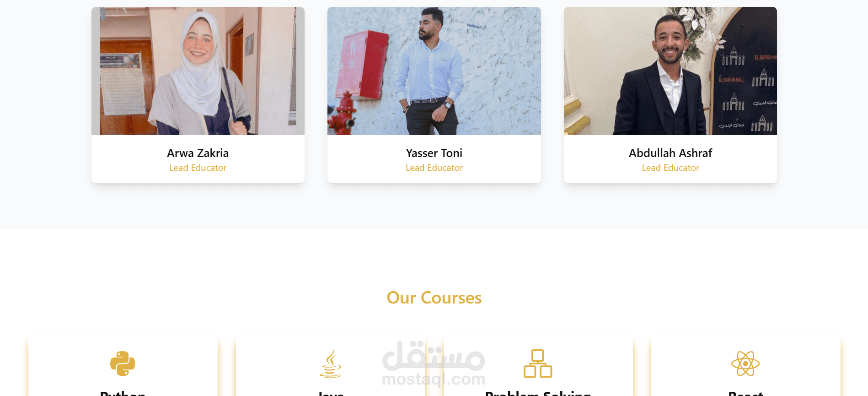This screenshot has height=396, width=868.
Task: Click the mostaql.com watermark text
Action: [x=434, y=379]
